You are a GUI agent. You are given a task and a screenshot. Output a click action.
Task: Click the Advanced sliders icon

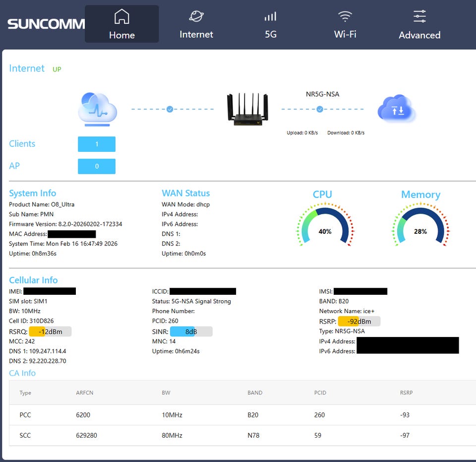click(419, 16)
